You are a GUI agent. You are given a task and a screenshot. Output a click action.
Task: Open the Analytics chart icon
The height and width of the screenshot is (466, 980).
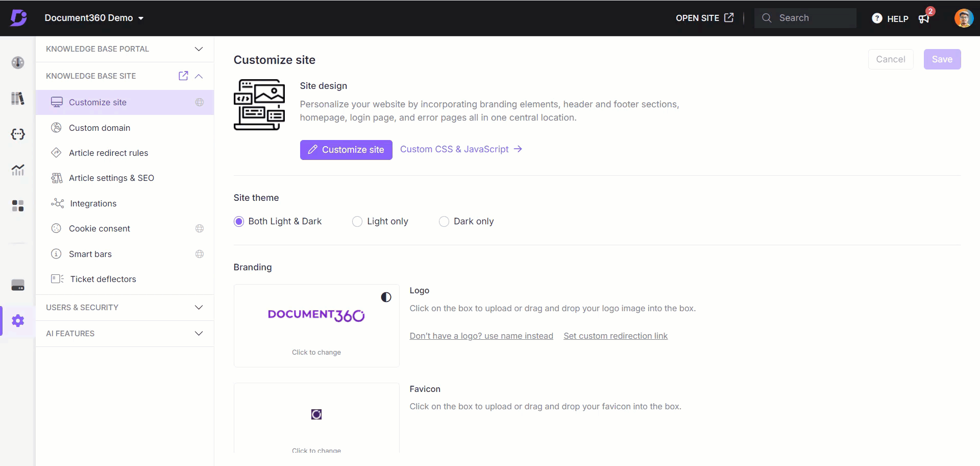tap(18, 170)
